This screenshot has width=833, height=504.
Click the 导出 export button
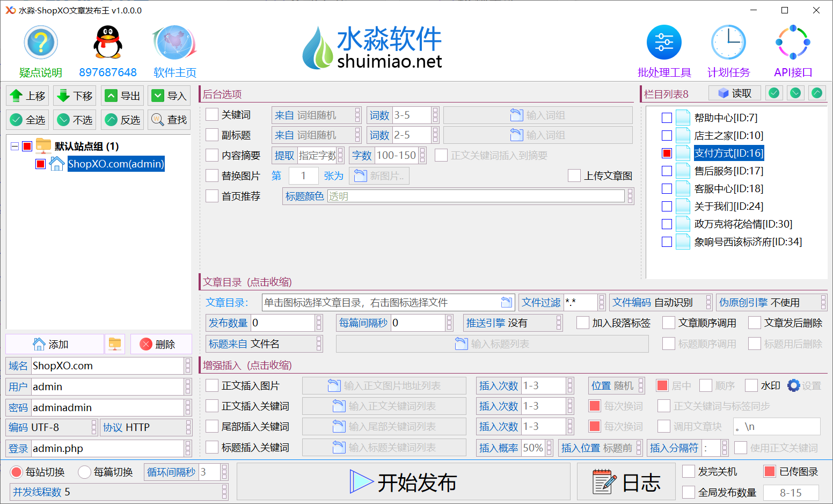click(122, 96)
